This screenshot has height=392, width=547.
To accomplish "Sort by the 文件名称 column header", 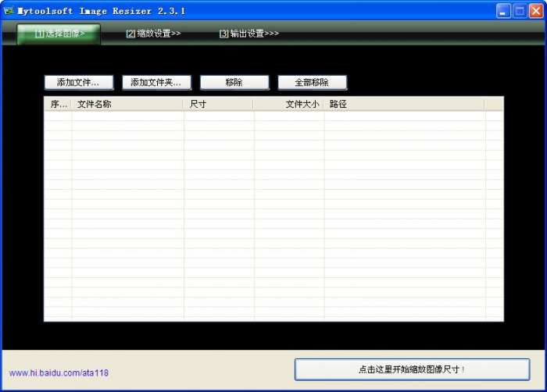I will tap(127, 104).
